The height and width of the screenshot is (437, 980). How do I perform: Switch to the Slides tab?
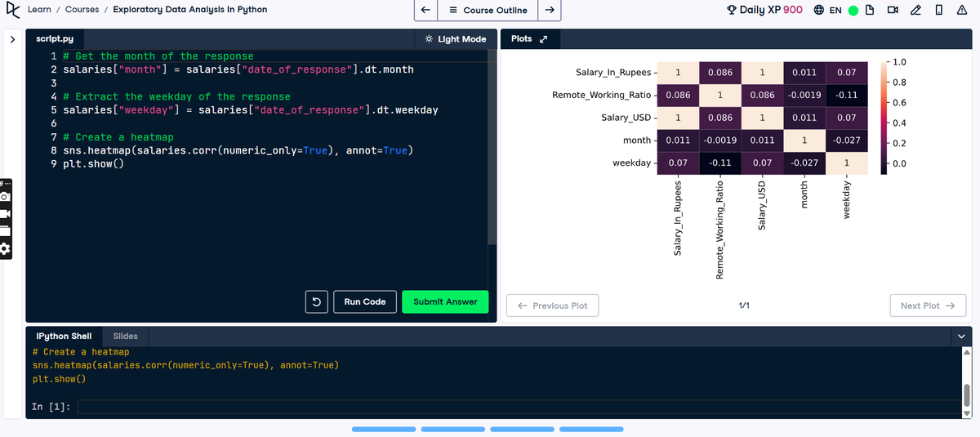coord(125,336)
